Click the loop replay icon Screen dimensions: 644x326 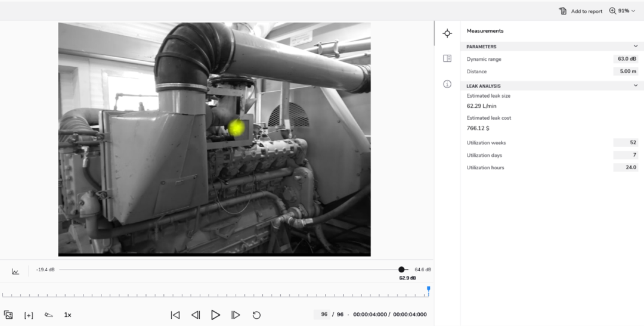pyautogui.click(x=256, y=315)
